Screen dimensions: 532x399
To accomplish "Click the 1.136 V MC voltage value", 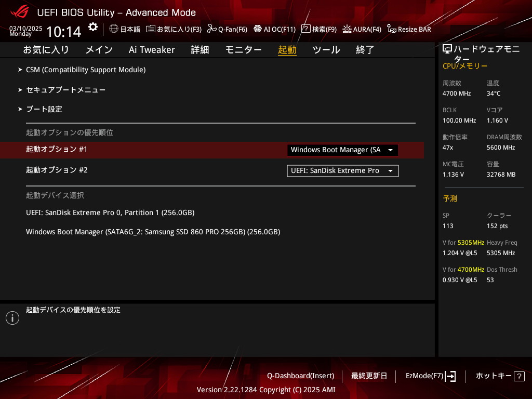I will (453, 175).
